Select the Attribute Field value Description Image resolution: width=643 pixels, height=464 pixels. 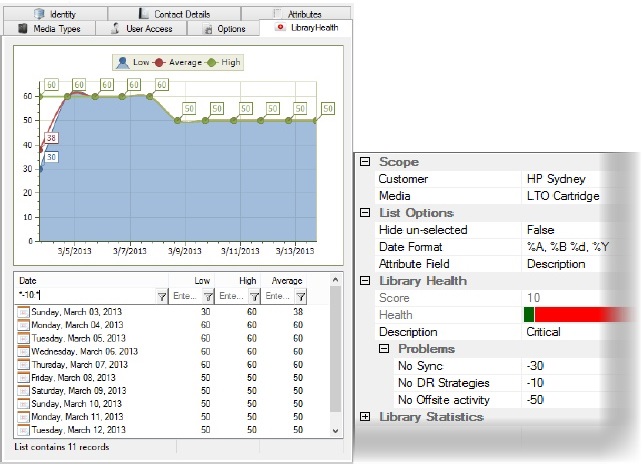pos(556,264)
